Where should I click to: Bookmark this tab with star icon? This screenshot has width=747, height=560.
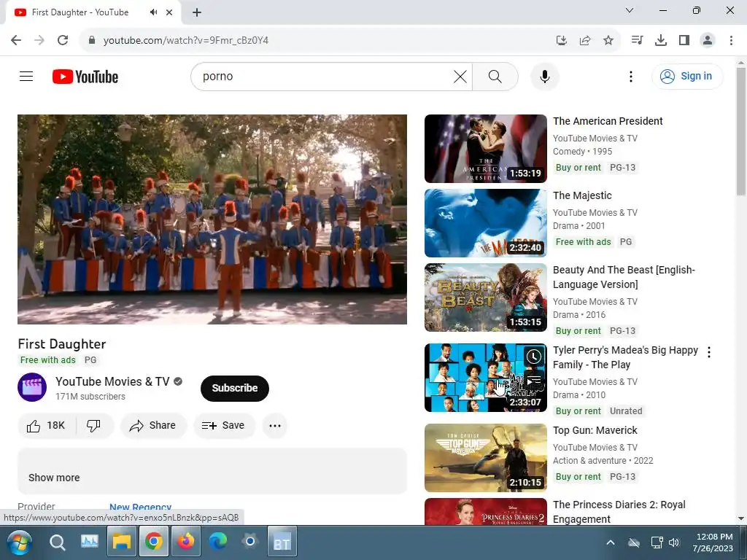608,41
